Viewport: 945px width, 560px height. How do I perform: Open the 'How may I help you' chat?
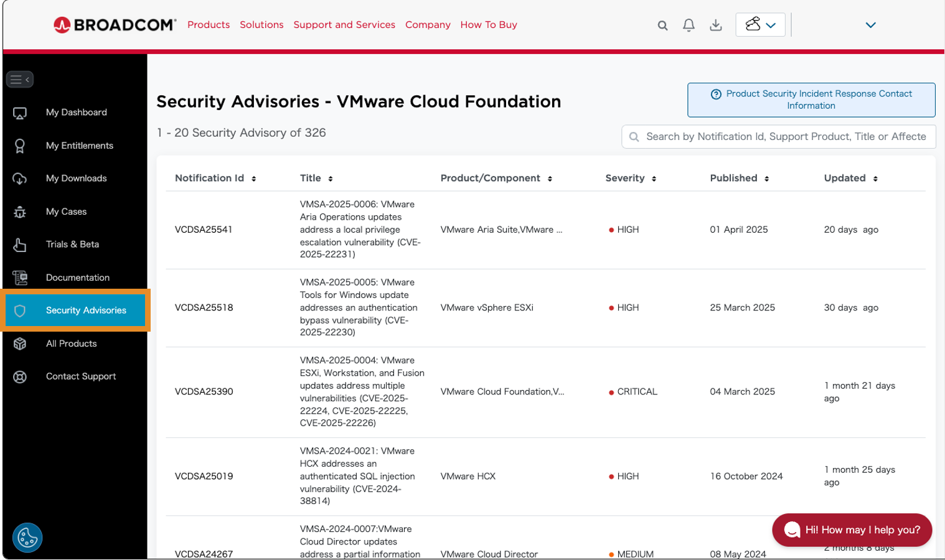point(852,530)
